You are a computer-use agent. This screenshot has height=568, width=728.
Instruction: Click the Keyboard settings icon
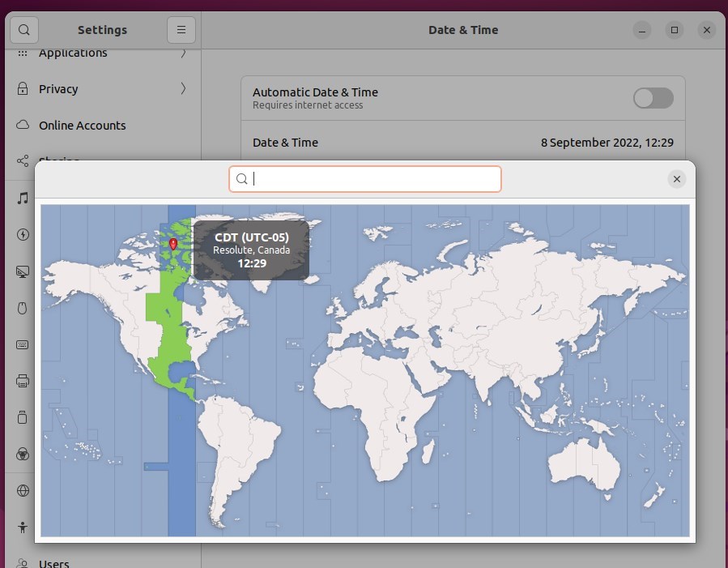pyautogui.click(x=22, y=344)
